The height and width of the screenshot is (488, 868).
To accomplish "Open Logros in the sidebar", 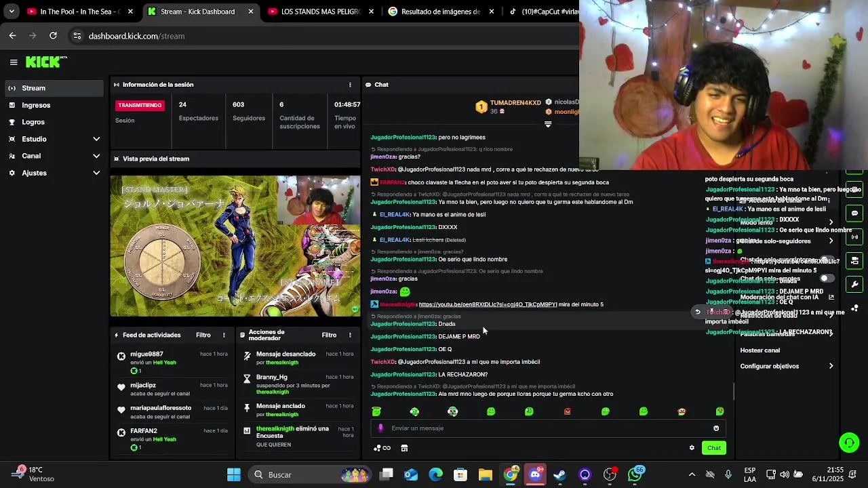I will [x=55, y=122].
